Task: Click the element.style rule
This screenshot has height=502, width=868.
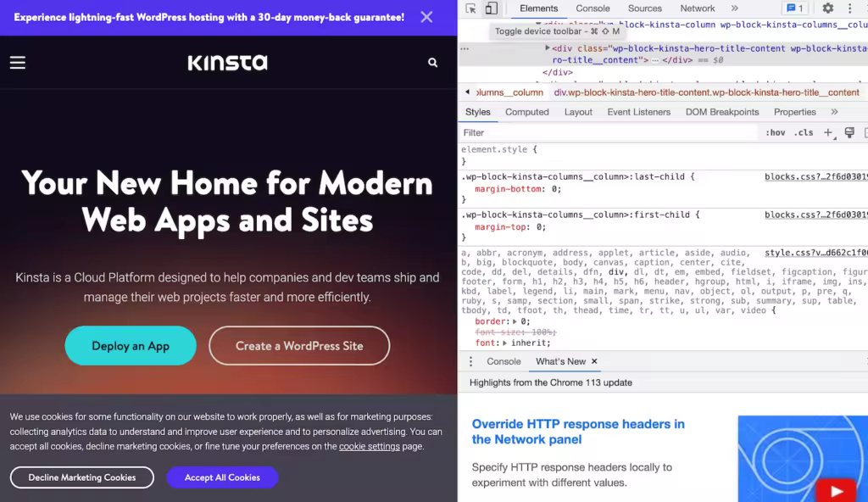Action: coord(498,149)
